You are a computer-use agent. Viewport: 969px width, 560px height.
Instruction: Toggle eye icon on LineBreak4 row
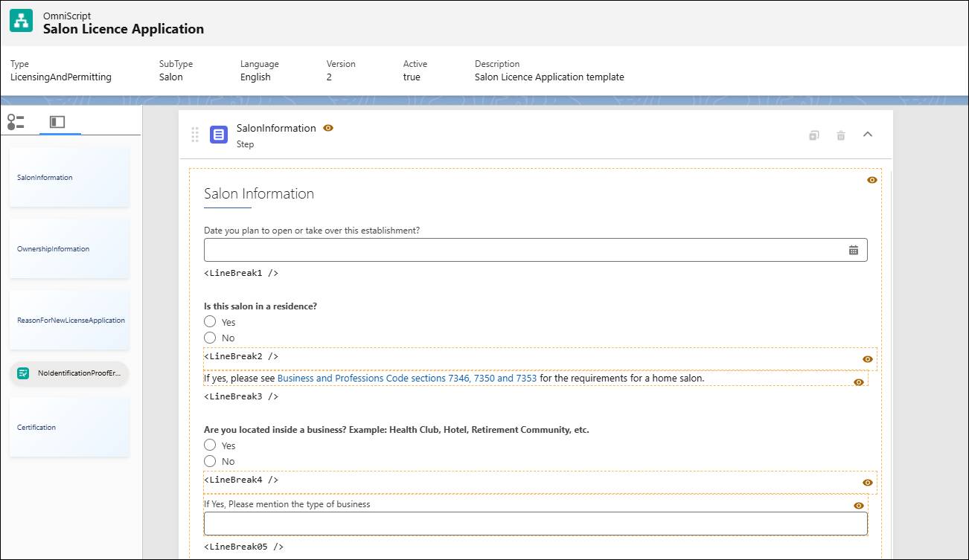(867, 483)
